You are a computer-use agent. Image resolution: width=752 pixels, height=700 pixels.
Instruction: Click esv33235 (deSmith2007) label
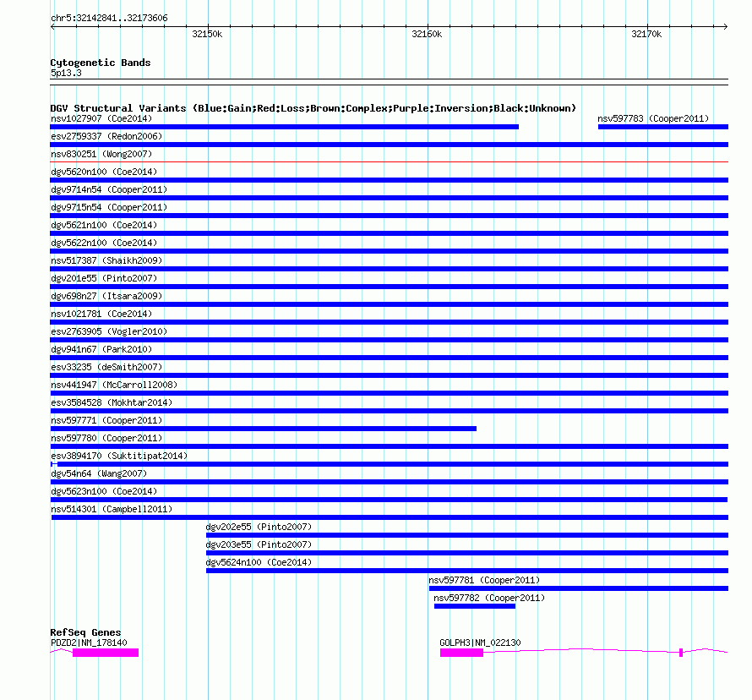(106, 367)
